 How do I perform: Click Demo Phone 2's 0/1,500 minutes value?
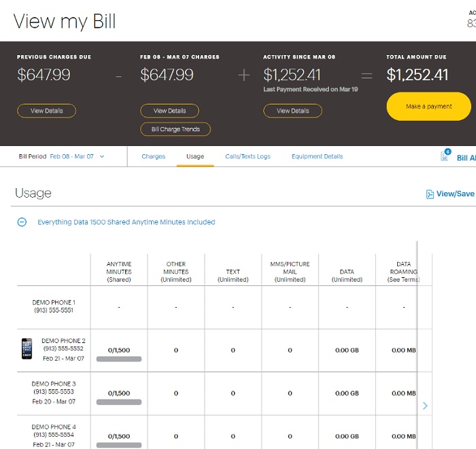(119, 350)
